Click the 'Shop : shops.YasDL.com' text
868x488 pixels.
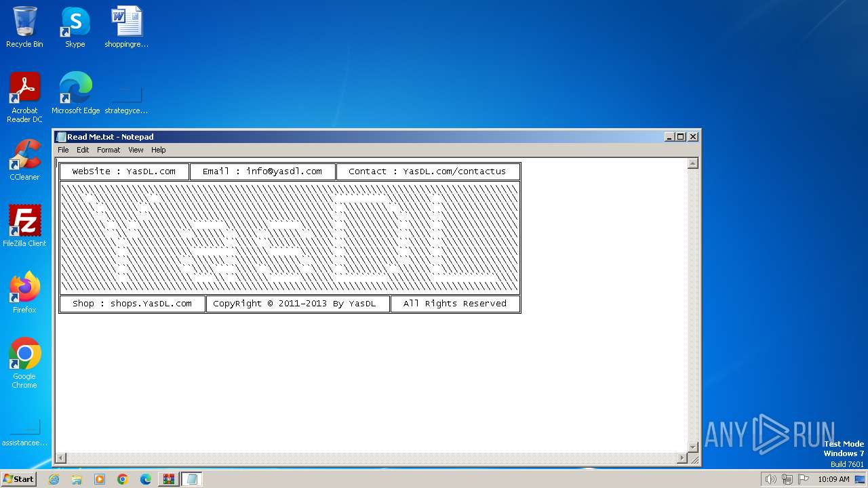pyautogui.click(x=132, y=304)
